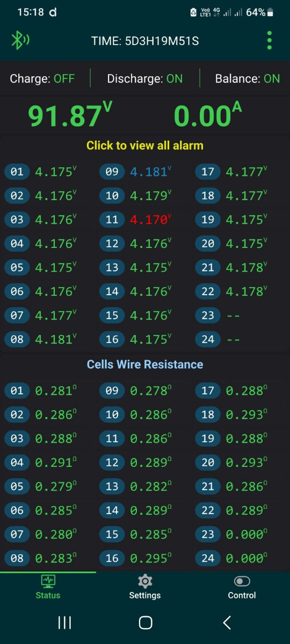Tap the Charge OFF status

coord(42,79)
